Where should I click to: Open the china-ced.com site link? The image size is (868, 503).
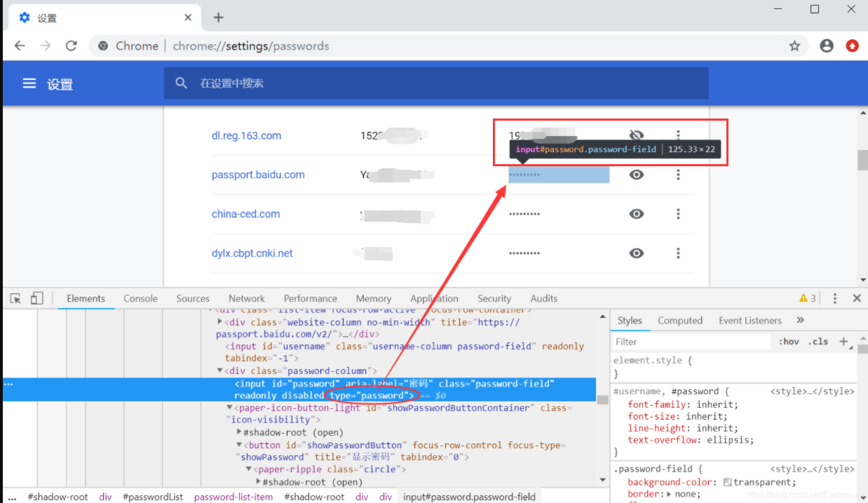[x=245, y=214]
